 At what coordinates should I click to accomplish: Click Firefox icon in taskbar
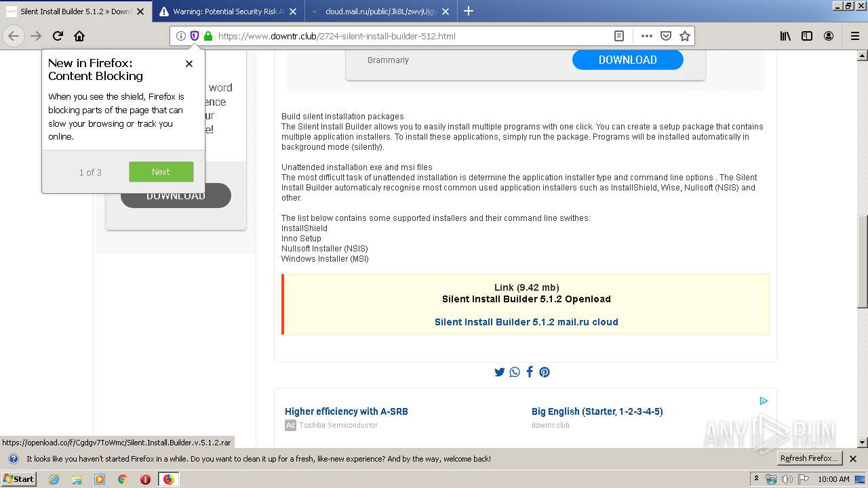[x=168, y=479]
